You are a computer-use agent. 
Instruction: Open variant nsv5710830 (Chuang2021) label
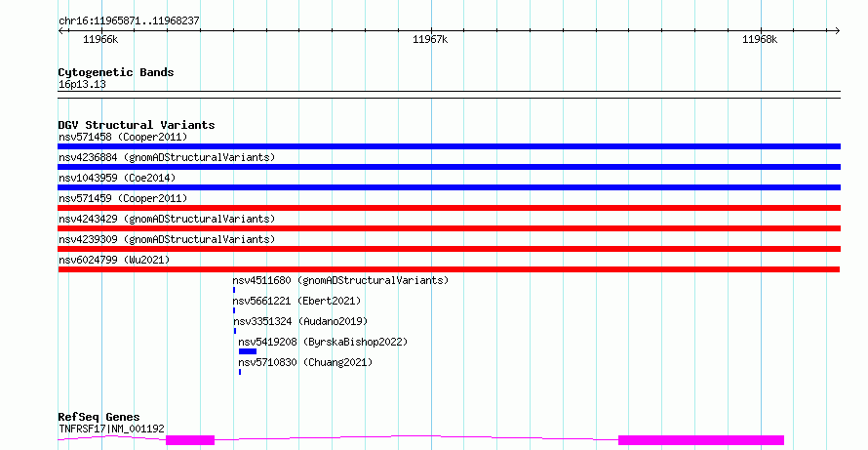(x=305, y=362)
